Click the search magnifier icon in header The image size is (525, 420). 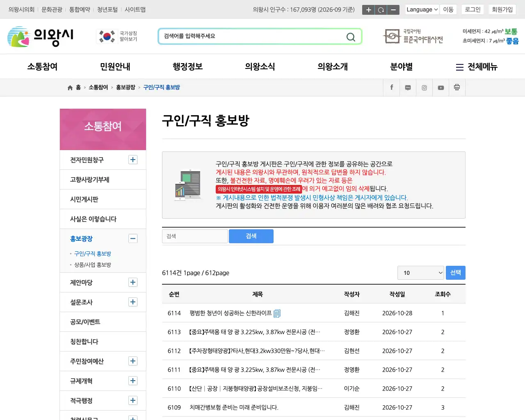coord(351,37)
